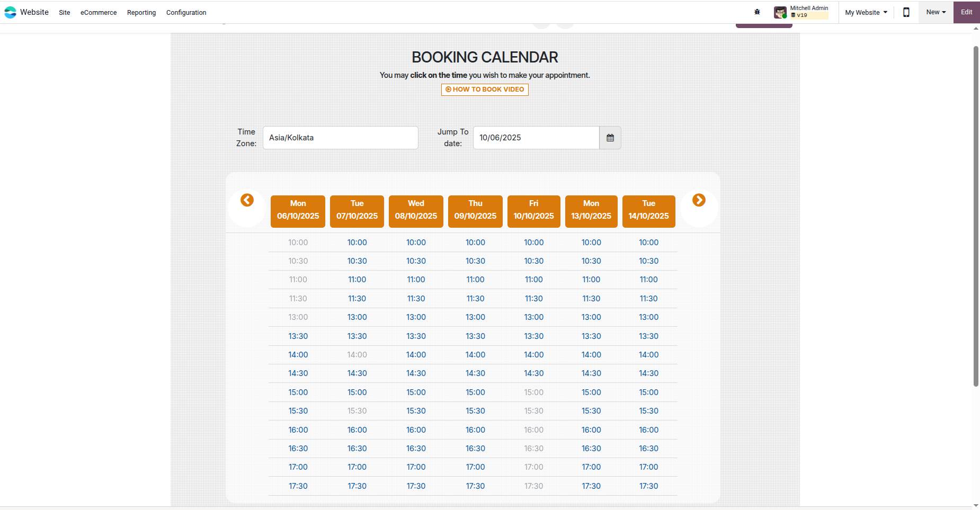Click the BOOKING CALENDAR heading
The image size is (980, 510).
coord(485,57)
